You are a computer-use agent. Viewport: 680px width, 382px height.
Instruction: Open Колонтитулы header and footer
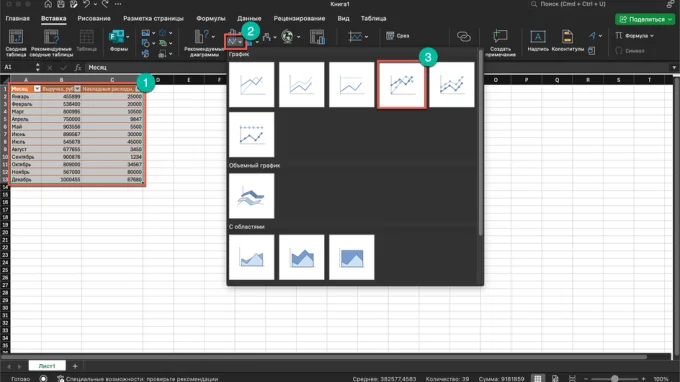coord(567,41)
